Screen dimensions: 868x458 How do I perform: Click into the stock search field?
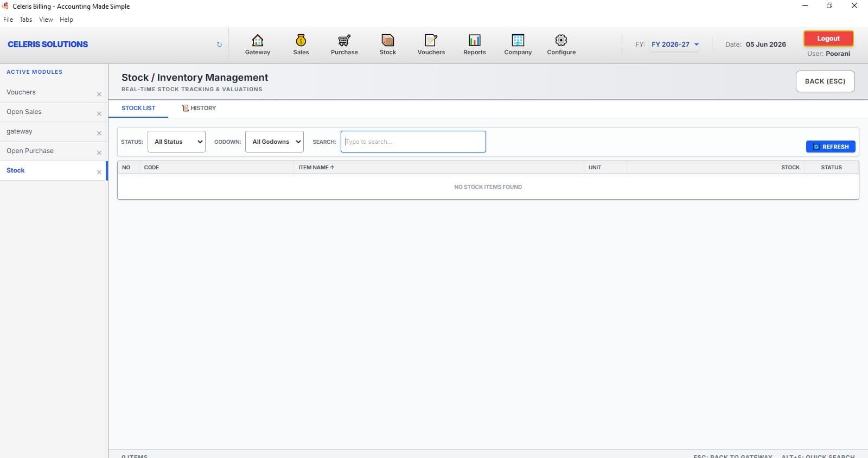(x=413, y=142)
